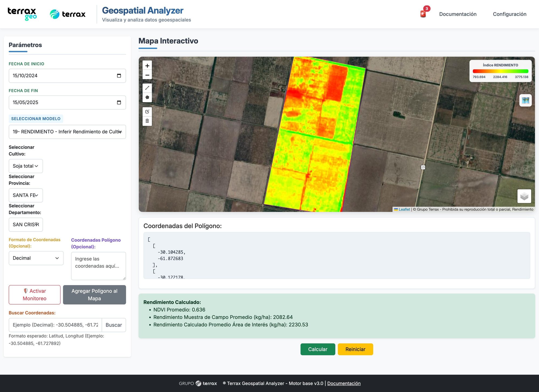Open the Decimal coordinate format dropdown
Screen dimensions: 539x392
(x=36, y=258)
